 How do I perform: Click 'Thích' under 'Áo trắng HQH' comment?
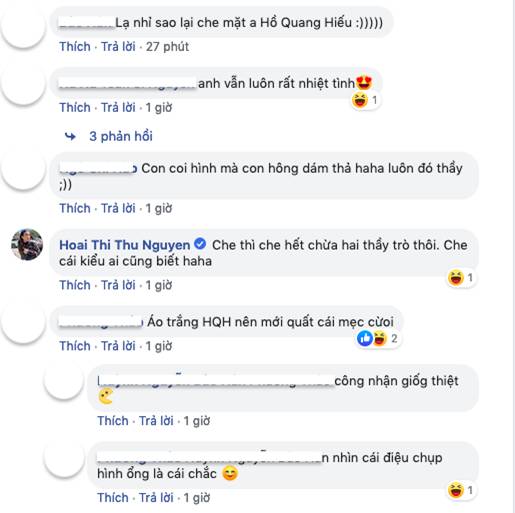click(x=75, y=346)
